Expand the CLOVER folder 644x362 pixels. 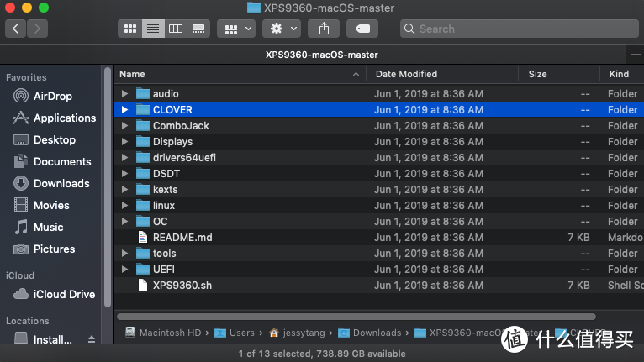[124, 109]
